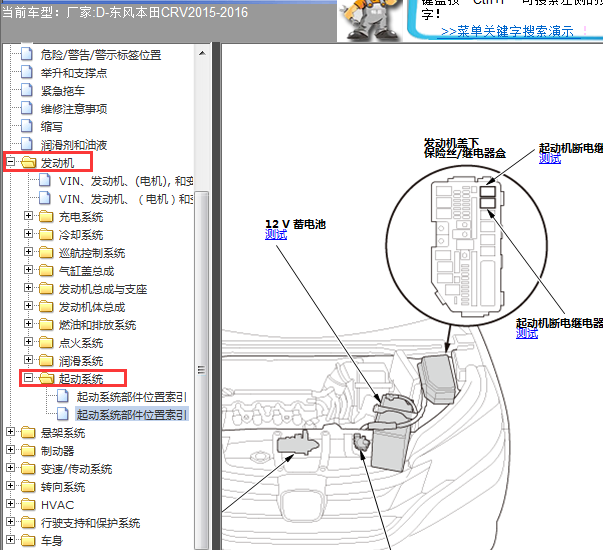
Task: Select the 行驶支持和保护系统 folder icon
Action: coord(28,523)
